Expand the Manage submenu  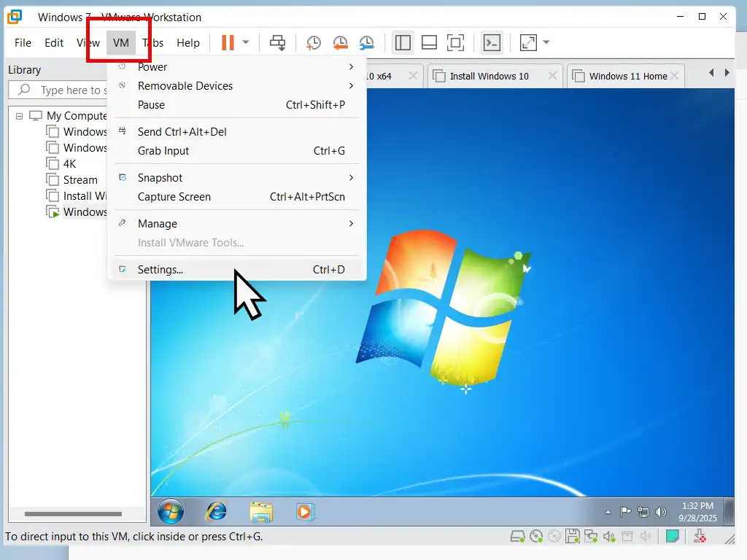coord(237,224)
